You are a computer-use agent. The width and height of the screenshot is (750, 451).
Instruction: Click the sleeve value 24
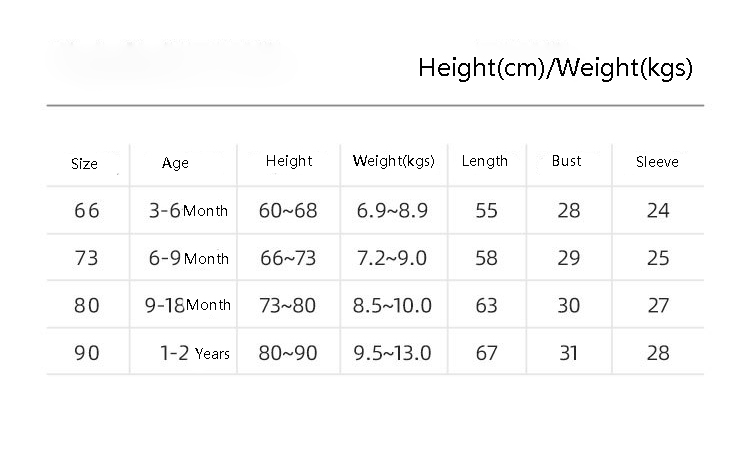coord(658,211)
